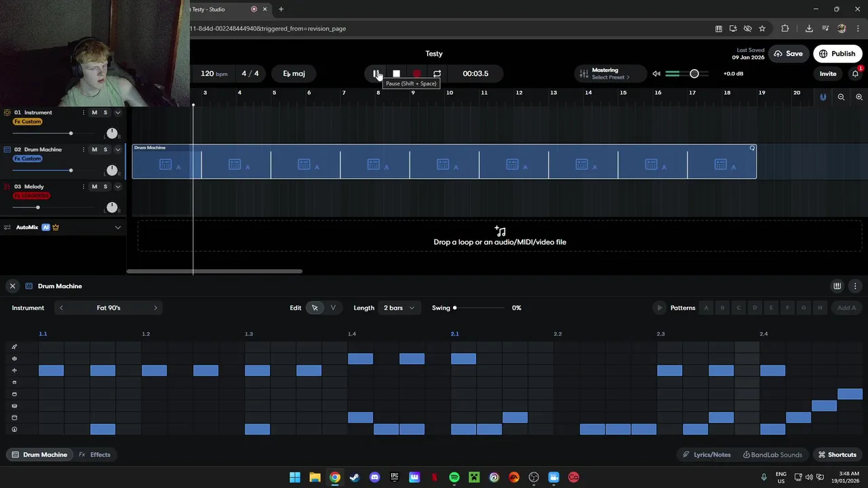Open the notifications bell
The image size is (868, 488).
point(855,73)
